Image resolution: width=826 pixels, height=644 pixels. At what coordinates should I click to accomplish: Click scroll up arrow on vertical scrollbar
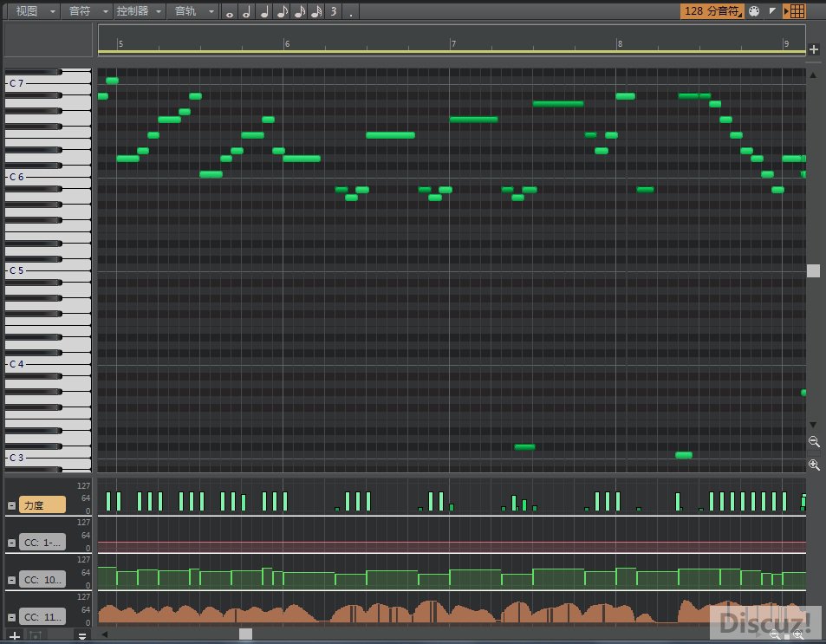click(x=813, y=75)
